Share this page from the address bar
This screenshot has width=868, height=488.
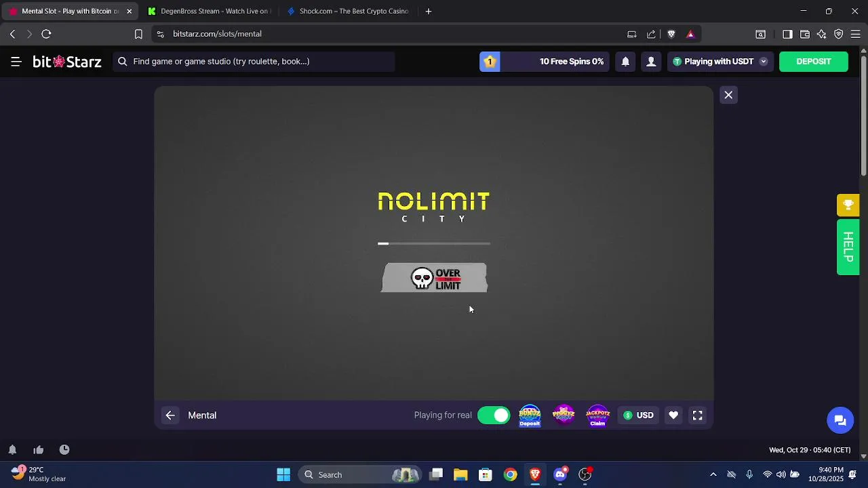point(651,34)
